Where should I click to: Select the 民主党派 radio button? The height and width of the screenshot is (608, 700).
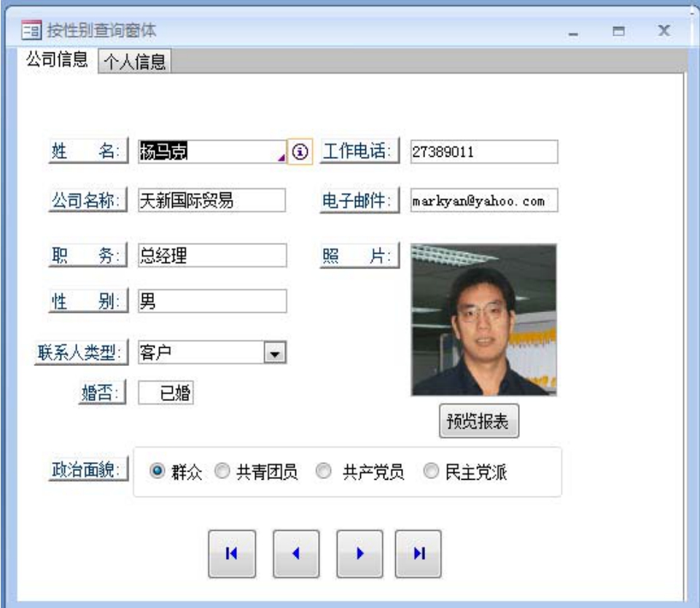[431, 472]
